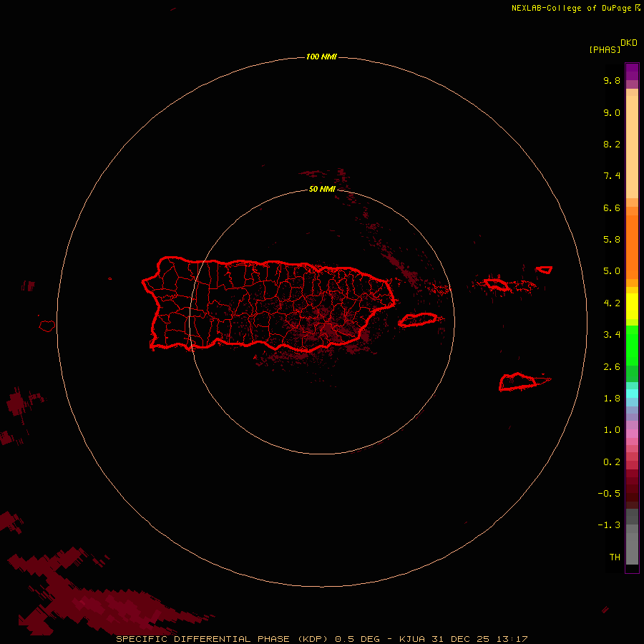Click the 1.0 value on the scale
Viewport: 644px width, 644px height.
612,430
